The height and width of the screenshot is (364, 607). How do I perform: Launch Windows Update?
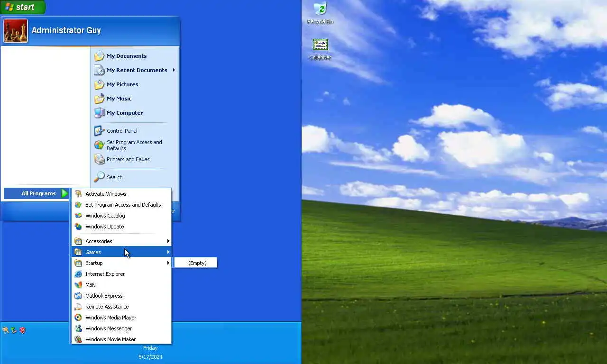(121, 227)
